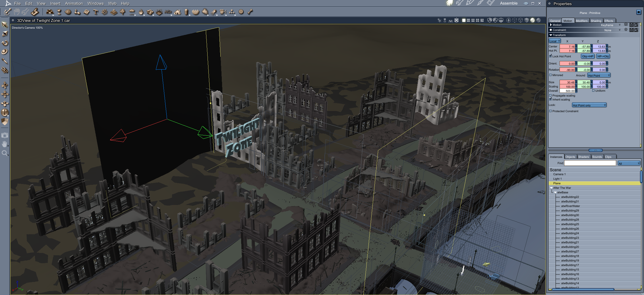This screenshot has height=295, width=644.
Task: Open the Render room film icon
Action: (x=490, y=3)
